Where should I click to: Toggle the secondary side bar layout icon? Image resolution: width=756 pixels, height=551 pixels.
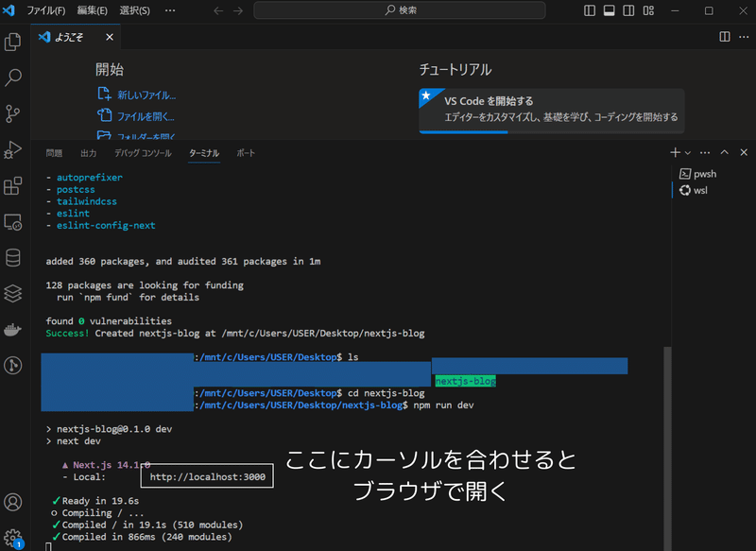pyautogui.click(x=628, y=10)
